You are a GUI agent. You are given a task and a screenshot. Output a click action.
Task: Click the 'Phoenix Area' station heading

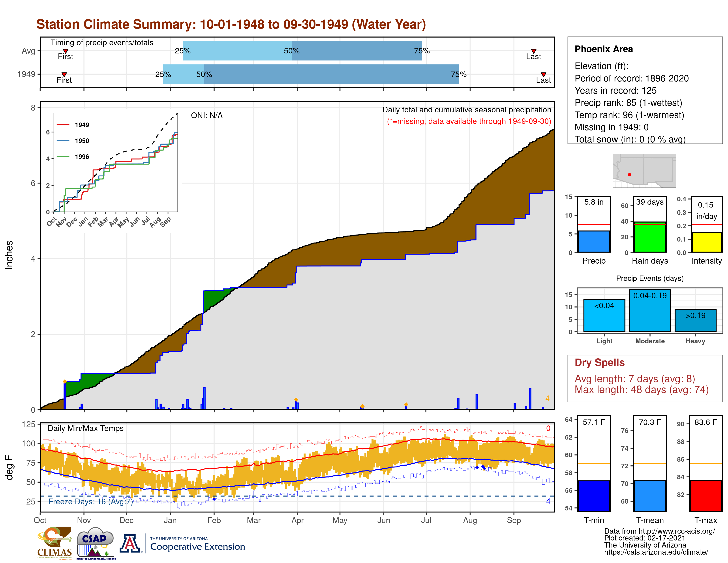(x=604, y=49)
